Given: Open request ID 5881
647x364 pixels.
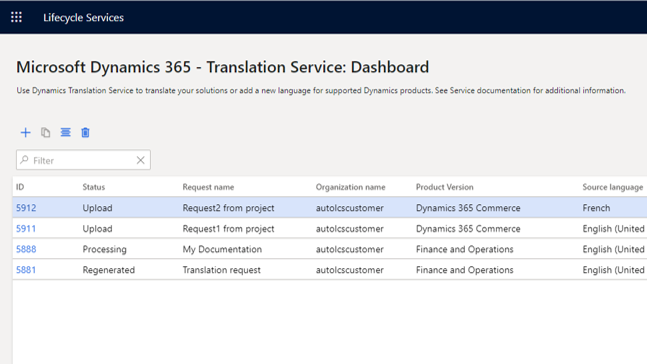Looking at the screenshot, I should coord(26,270).
